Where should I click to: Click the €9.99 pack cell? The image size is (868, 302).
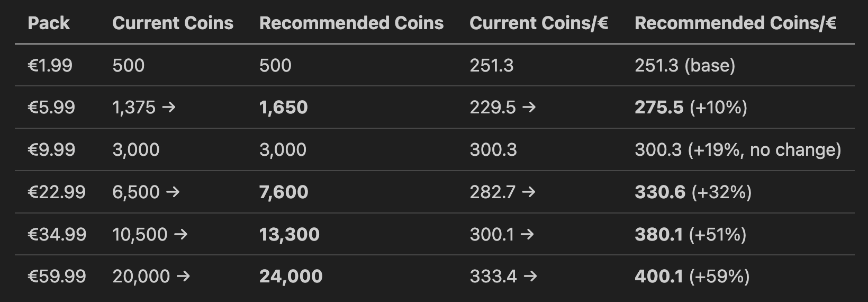(x=51, y=149)
